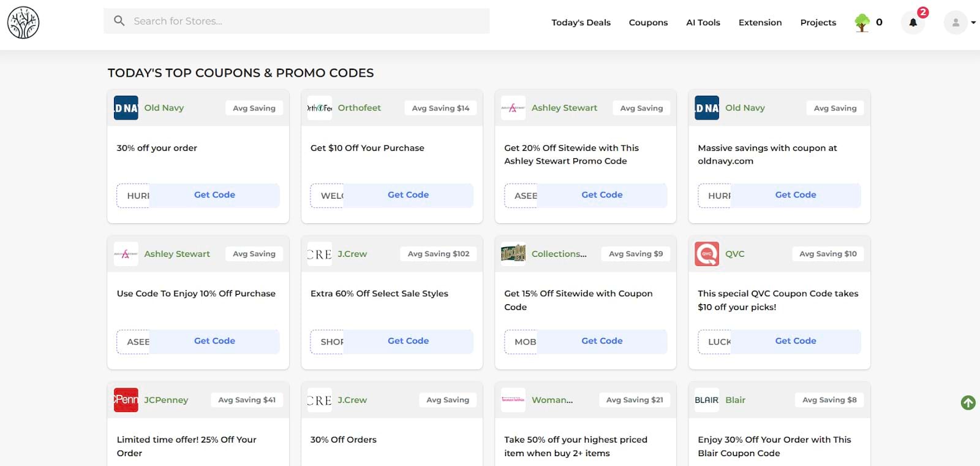Open the Blair store link
Image resolution: width=980 pixels, height=466 pixels.
(x=735, y=400)
